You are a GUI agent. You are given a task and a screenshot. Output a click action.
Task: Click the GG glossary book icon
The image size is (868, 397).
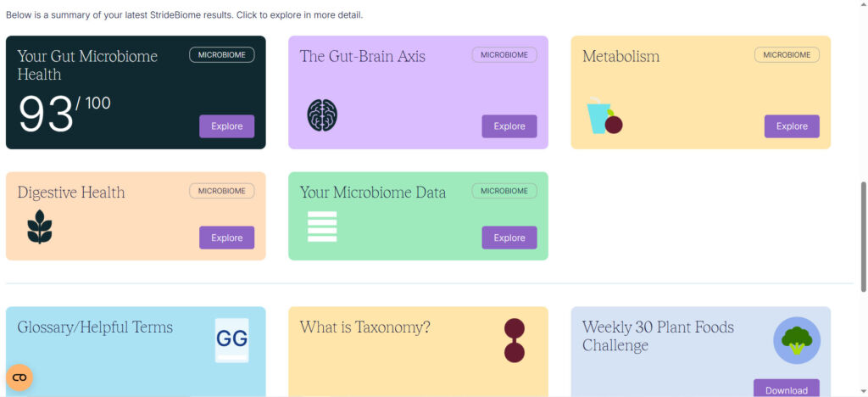click(231, 339)
